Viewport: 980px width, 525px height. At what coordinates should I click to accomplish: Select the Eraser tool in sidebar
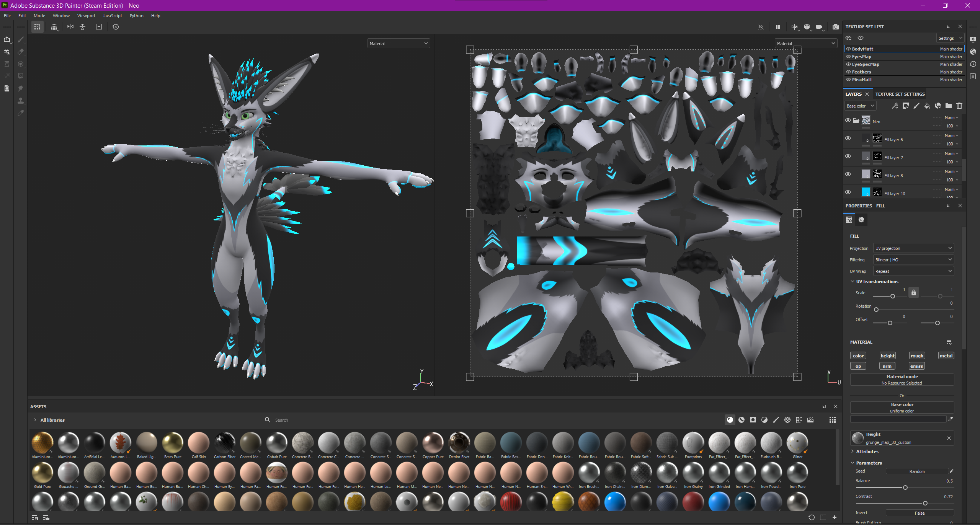click(21, 52)
